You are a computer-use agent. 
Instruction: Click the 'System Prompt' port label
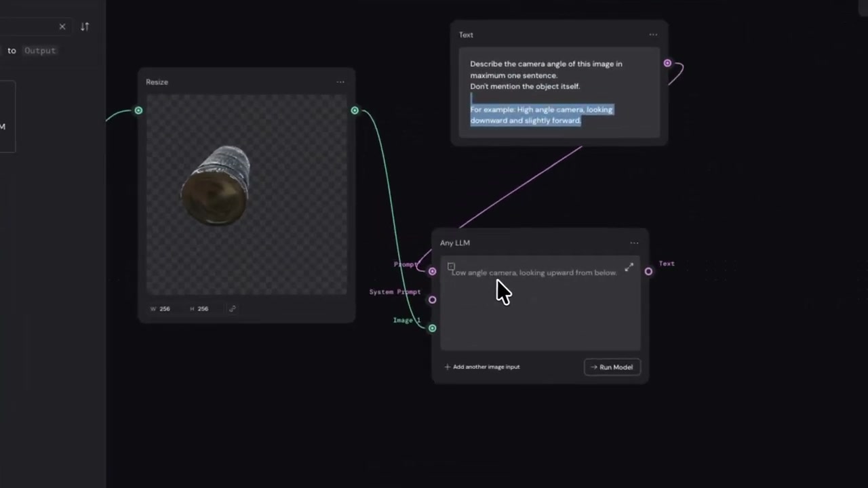(395, 292)
